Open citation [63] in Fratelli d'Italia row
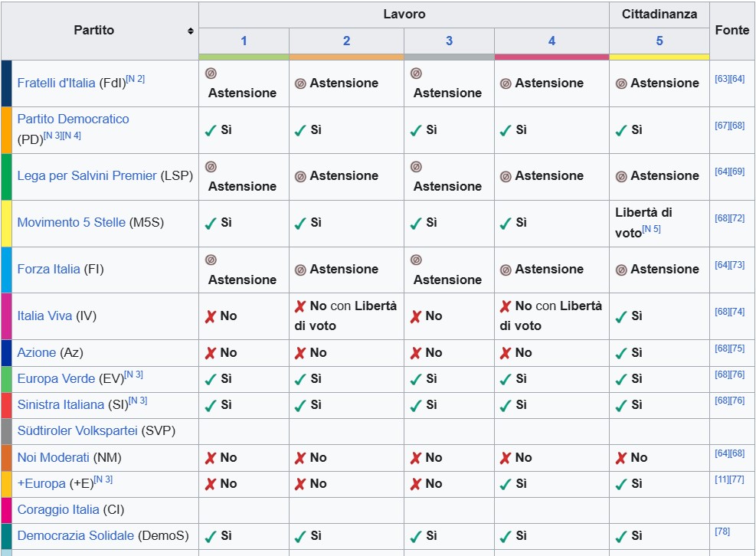756x556 pixels. (722, 79)
